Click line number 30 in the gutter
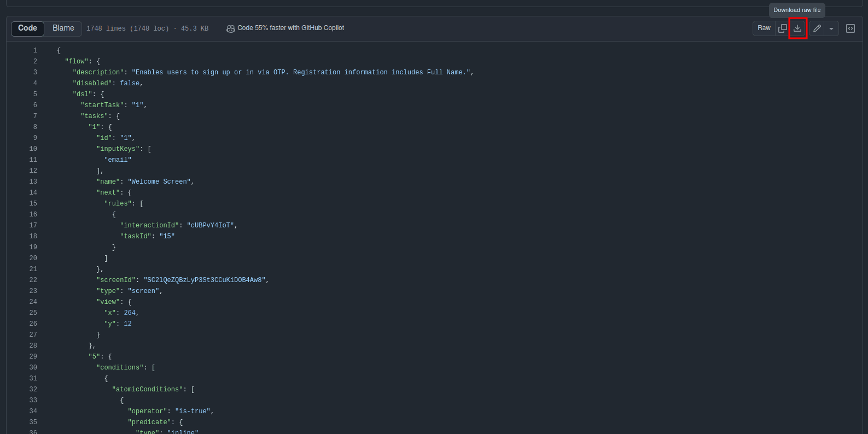Viewport: 868px width, 434px height. (33, 367)
